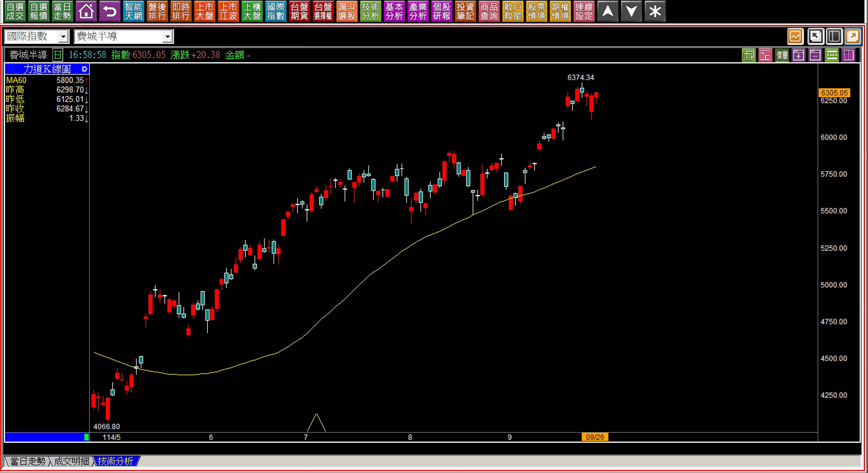Toggle the green dashed-lines grid icon
868x473 pixels.
(x=832, y=55)
